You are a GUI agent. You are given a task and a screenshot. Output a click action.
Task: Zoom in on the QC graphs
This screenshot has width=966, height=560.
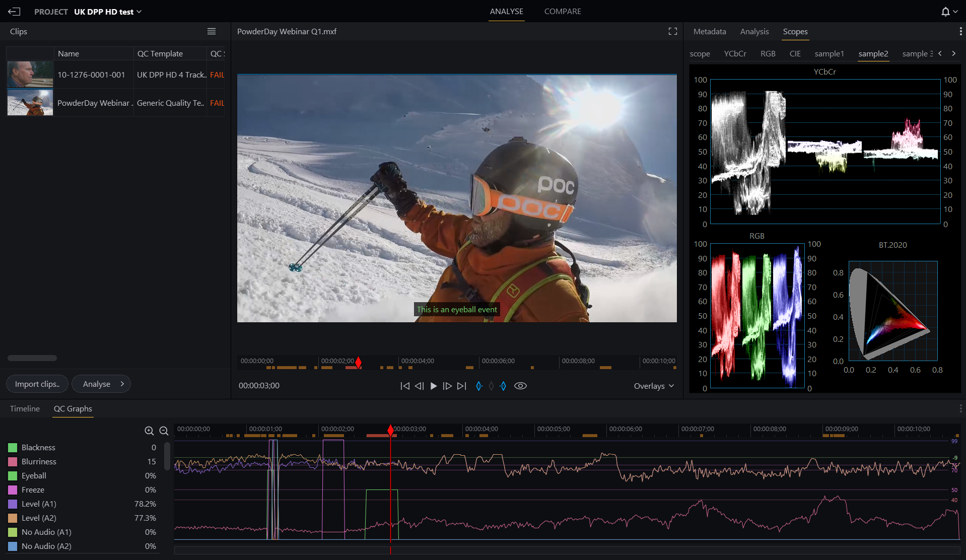coord(149,431)
